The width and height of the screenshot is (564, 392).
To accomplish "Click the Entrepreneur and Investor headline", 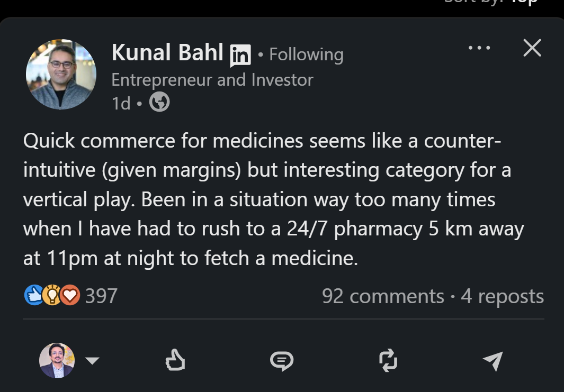I will click(212, 80).
